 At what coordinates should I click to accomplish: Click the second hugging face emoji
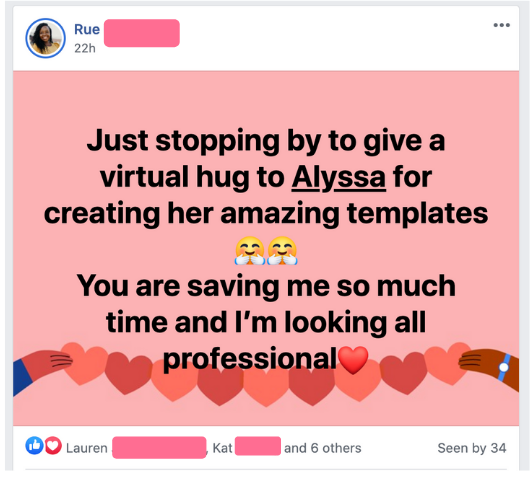pyautogui.click(x=282, y=250)
